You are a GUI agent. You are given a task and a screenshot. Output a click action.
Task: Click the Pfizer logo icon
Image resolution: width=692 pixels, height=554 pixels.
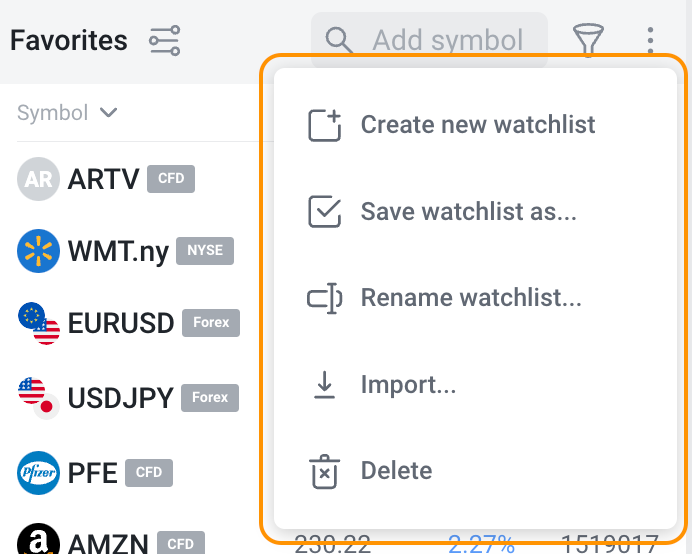coord(39,473)
